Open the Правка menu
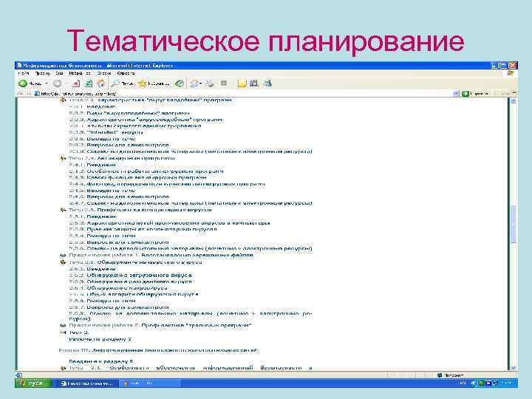Image resolution: width=532 pixels, height=399 pixels. (x=42, y=73)
